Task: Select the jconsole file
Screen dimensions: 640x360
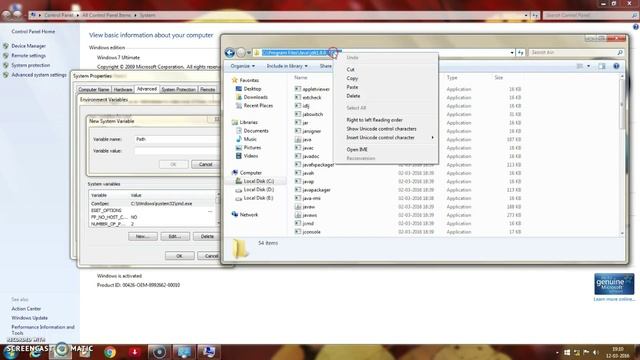Action: (x=311, y=232)
